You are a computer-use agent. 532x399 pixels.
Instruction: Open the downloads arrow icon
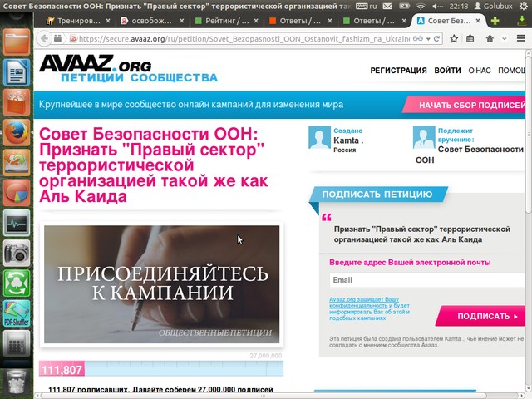522,21
